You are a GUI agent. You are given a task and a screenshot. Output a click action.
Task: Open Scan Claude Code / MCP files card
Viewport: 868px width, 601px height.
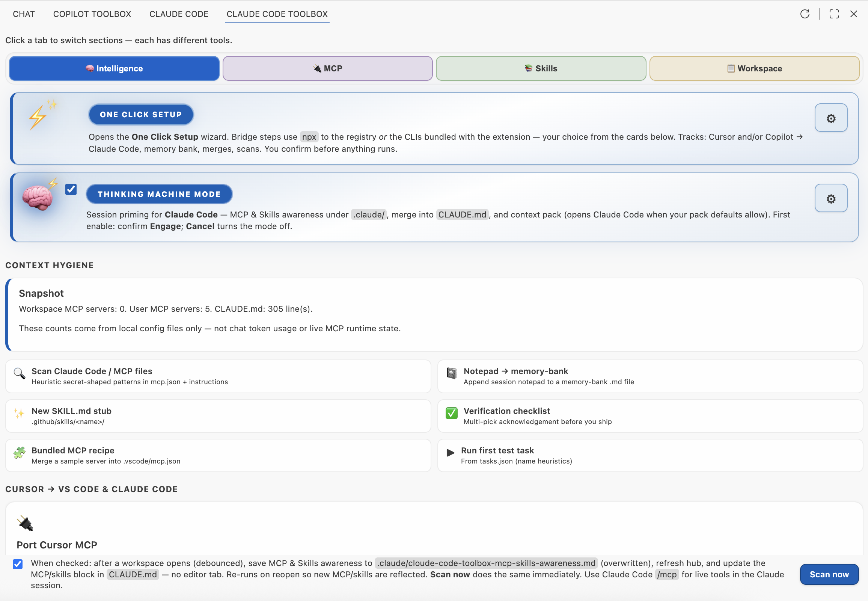pos(219,376)
